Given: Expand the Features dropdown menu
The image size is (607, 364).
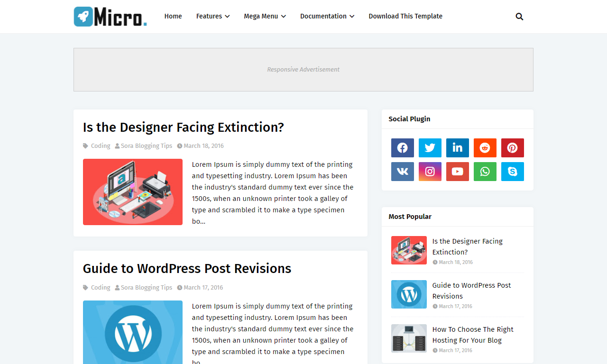Looking at the screenshot, I should [x=213, y=16].
